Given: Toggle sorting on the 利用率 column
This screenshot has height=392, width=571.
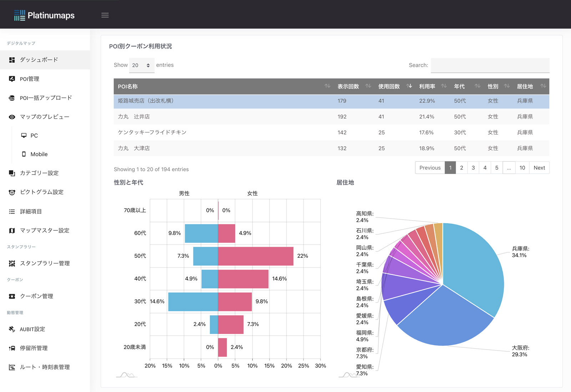Looking at the screenshot, I should point(444,86).
